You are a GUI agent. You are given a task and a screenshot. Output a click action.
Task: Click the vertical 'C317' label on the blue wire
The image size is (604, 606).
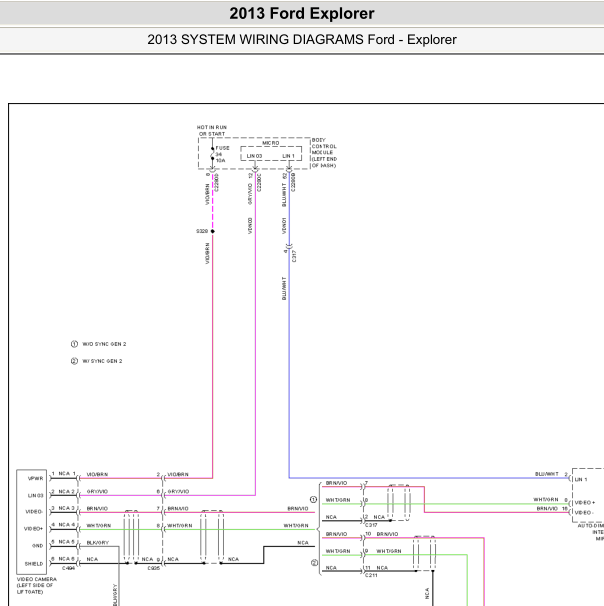[294, 256]
